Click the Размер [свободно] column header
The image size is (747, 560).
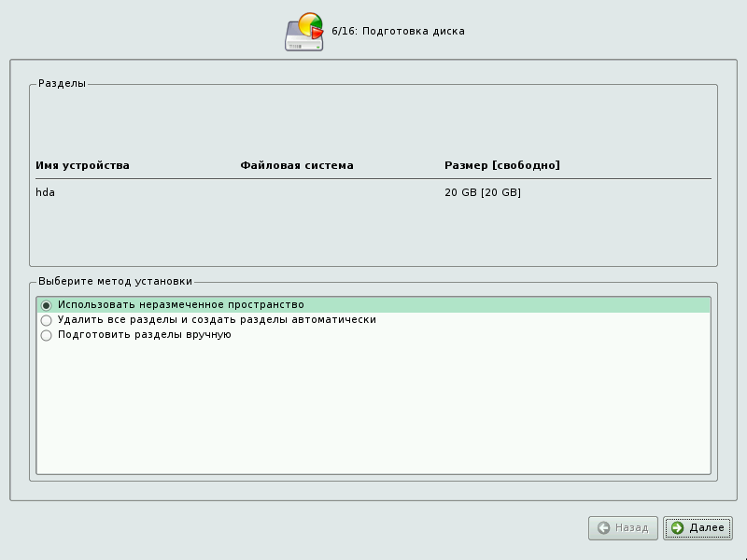pyautogui.click(x=501, y=166)
